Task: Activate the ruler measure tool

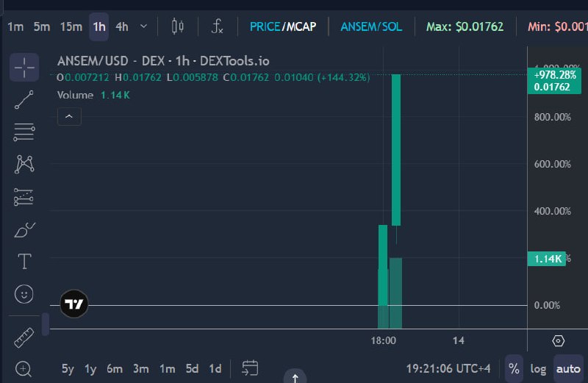Action: coord(24,337)
